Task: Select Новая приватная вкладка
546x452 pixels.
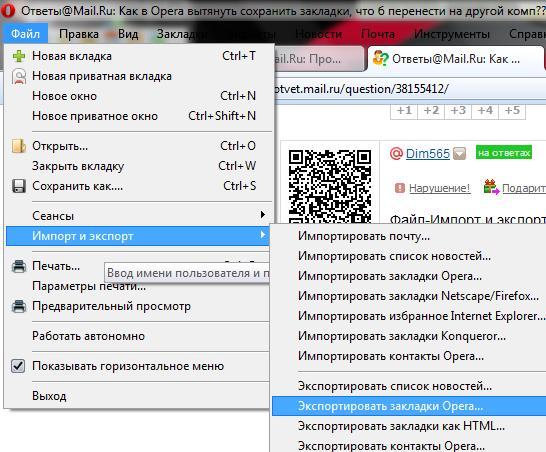Action: tap(138, 76)
